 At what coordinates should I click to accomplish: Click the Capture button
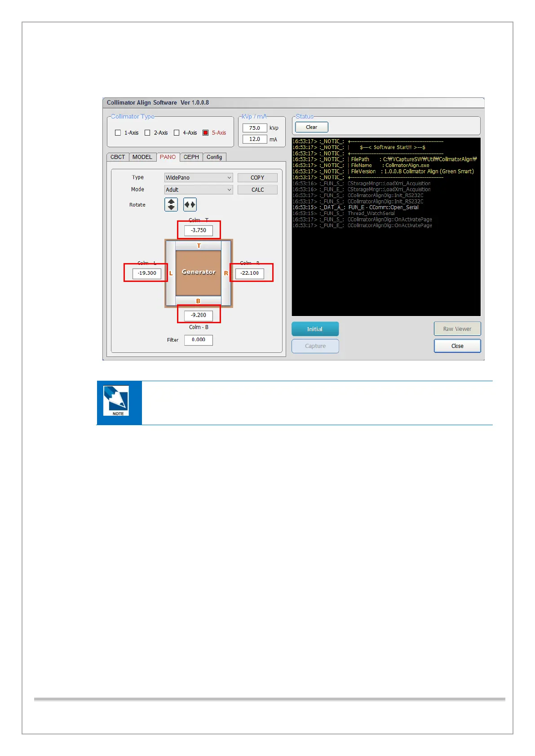[x=315, y=346]
